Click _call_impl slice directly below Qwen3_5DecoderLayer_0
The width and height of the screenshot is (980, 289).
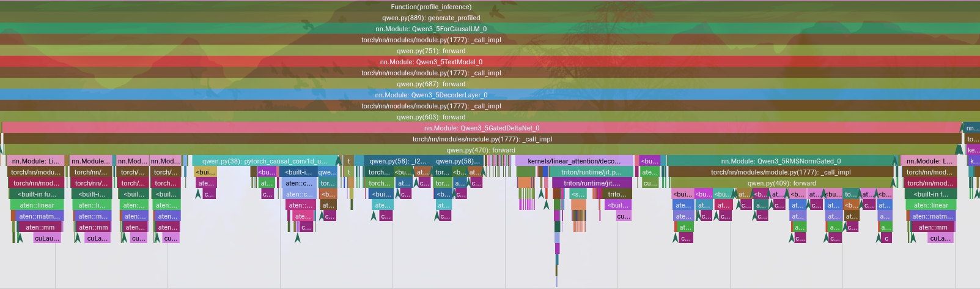490,106
